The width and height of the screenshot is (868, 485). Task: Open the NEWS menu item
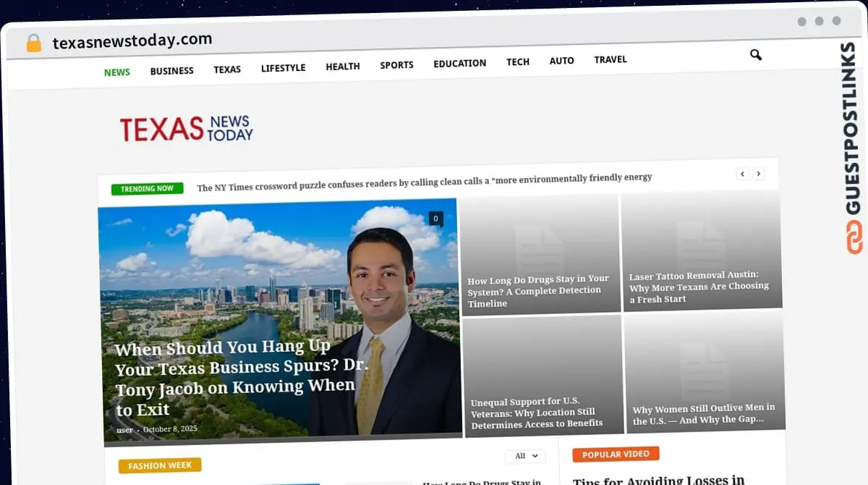117,72
